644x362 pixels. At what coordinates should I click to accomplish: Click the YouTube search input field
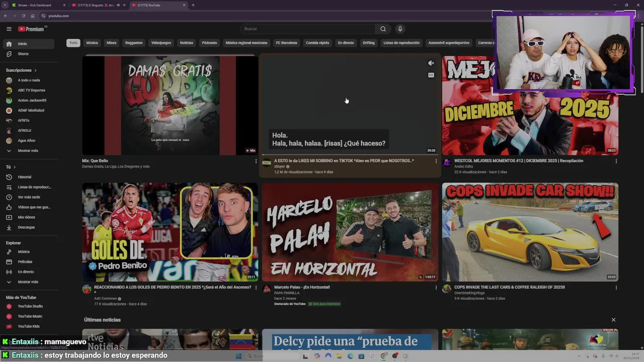point(308,29)
